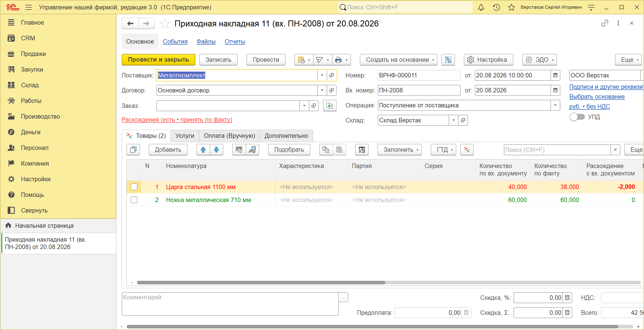
Task: Toggle the УПД switch
Action: (x=577, y=117)
